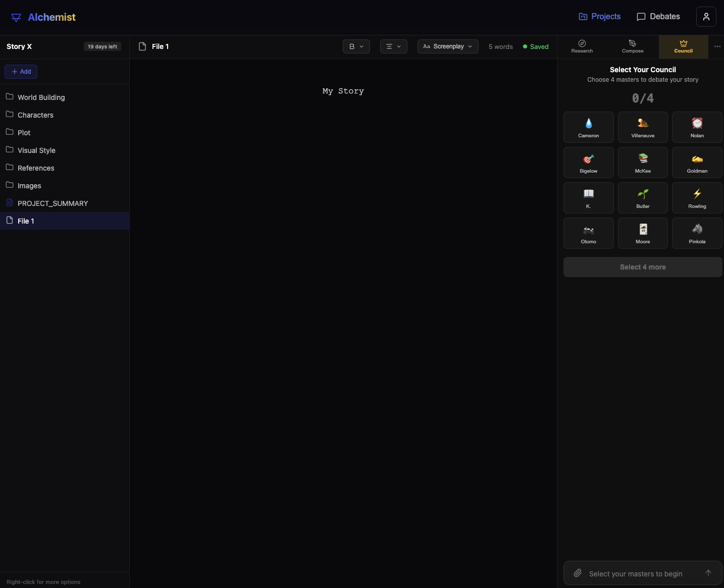Click the paperclip attachment icon

click(x=578, y=573)
